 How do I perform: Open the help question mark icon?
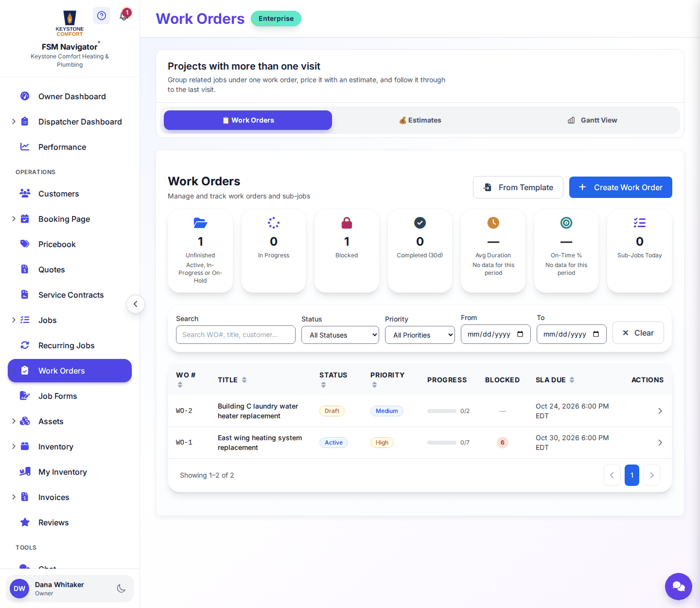click(x=102, y=16)
